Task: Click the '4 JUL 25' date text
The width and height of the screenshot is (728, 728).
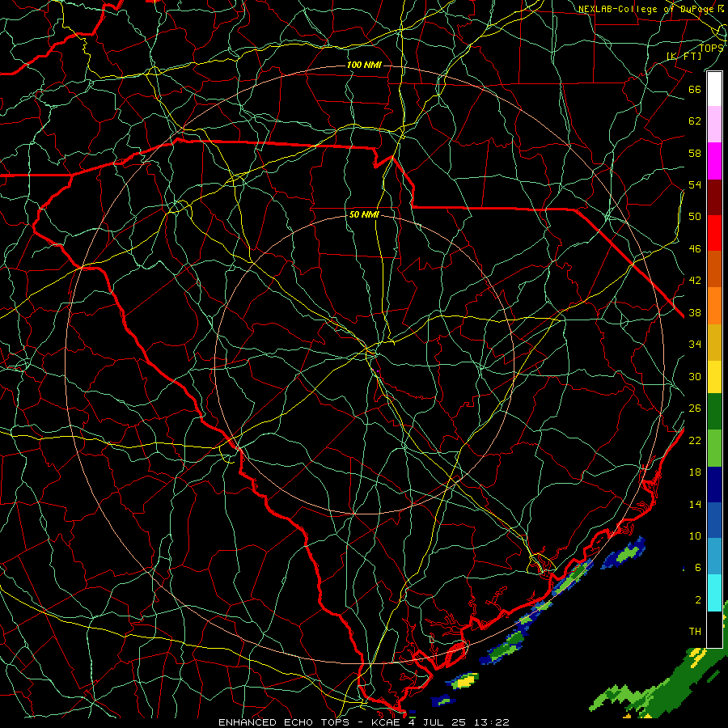Action: click(438, 722)
